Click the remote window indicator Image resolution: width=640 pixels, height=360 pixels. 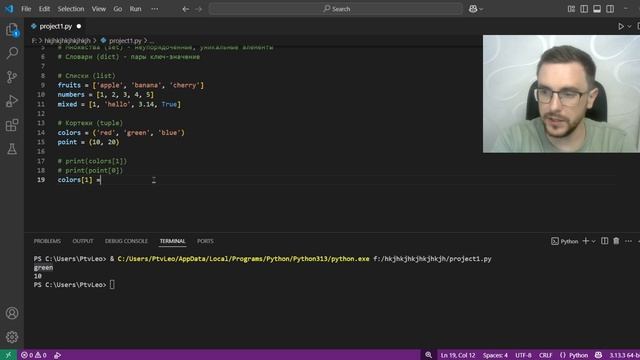click(x=8, y=355)
